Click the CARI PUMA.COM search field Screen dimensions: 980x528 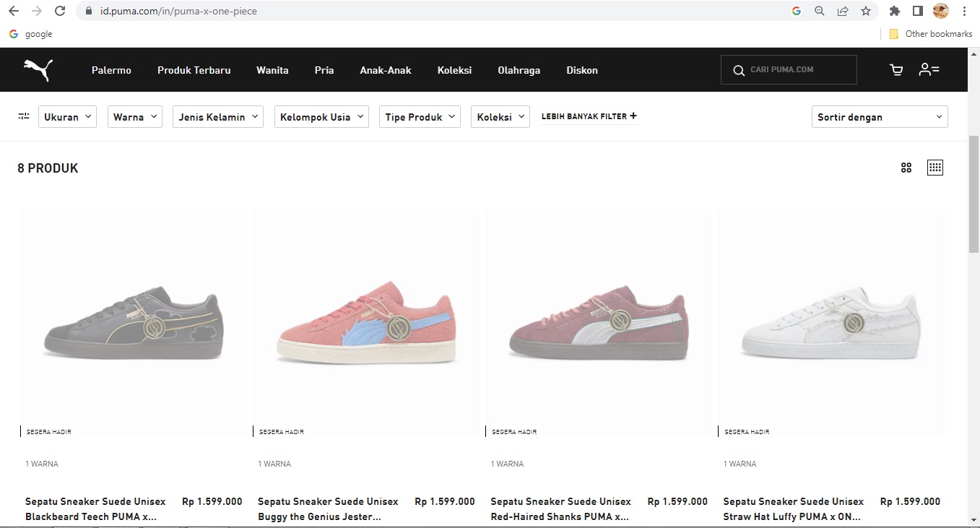click(789, 70)
